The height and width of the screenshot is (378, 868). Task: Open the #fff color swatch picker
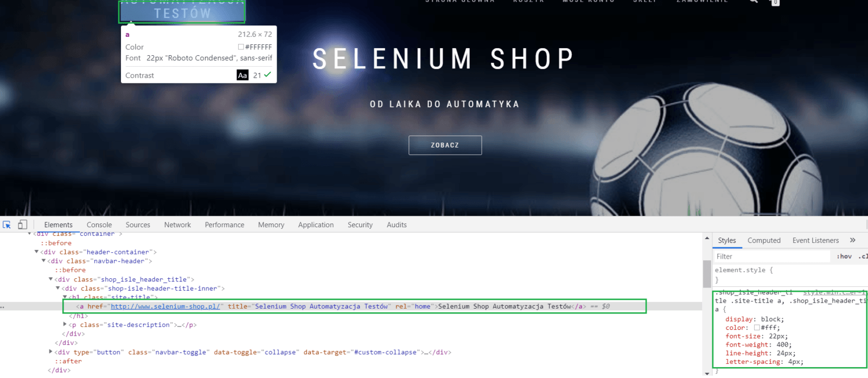click(x=757, y=328)
